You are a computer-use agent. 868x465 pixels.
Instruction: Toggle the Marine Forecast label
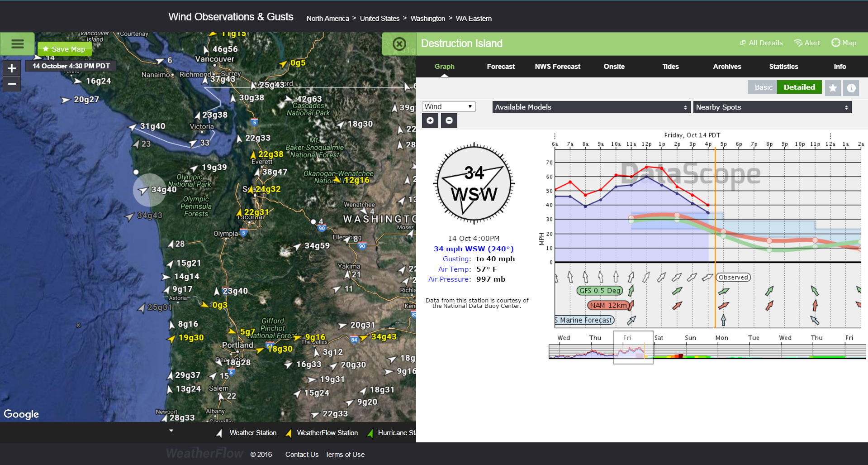[x=585, y=320]
